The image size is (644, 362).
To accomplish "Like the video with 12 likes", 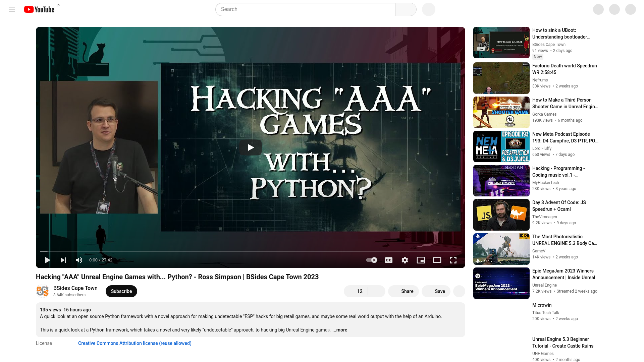I will point(356,291).
